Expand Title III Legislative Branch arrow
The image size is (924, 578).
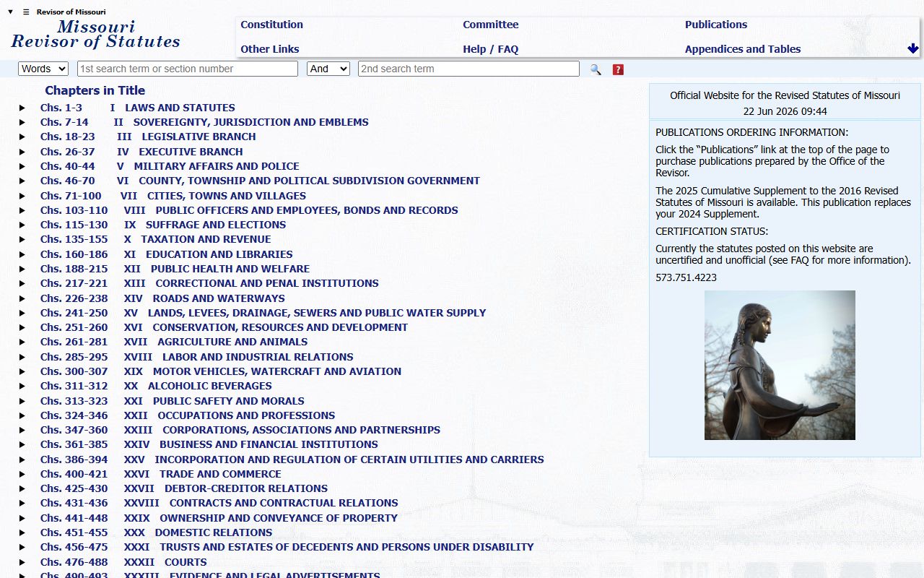(x=22, y=137)
